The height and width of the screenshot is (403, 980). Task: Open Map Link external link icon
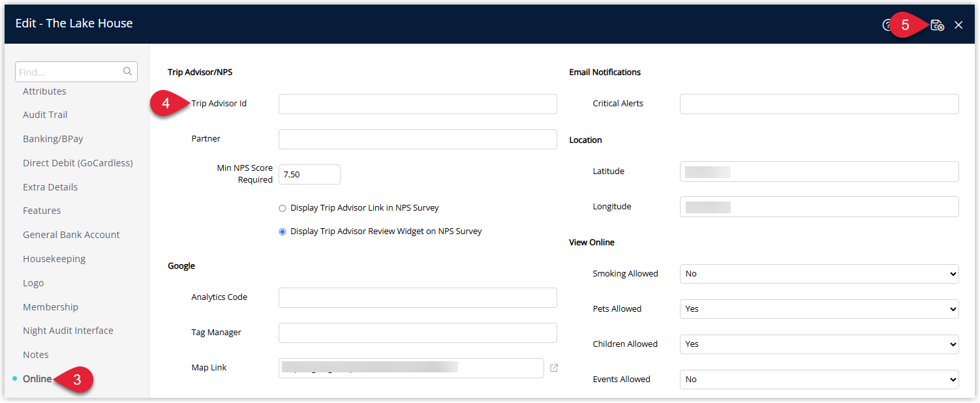(554, 368)
